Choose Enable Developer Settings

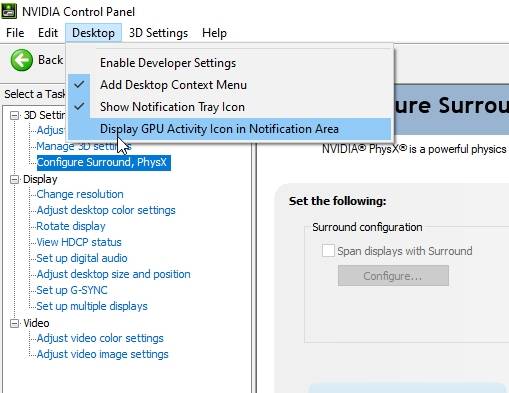[230, 63]
